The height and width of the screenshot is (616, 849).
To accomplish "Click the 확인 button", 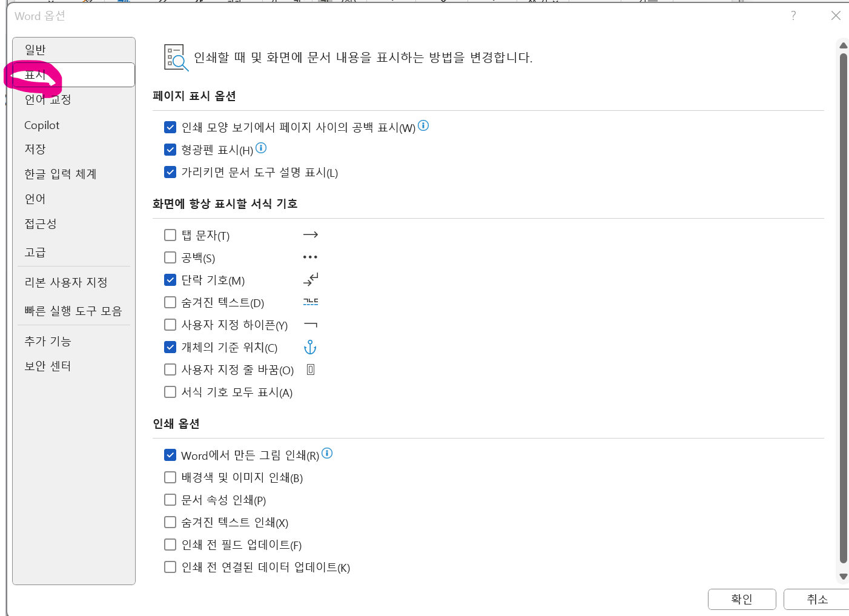I will [x=742, y=599].
